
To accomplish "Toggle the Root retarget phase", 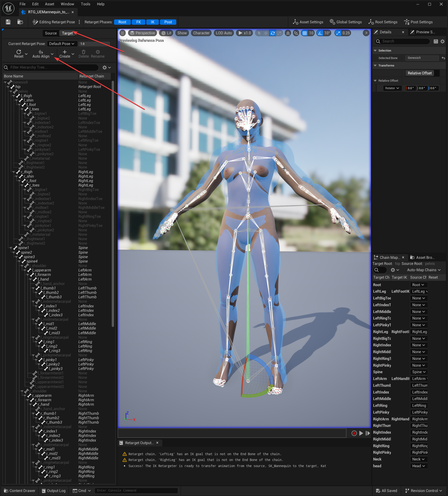I will coord(122,22).
